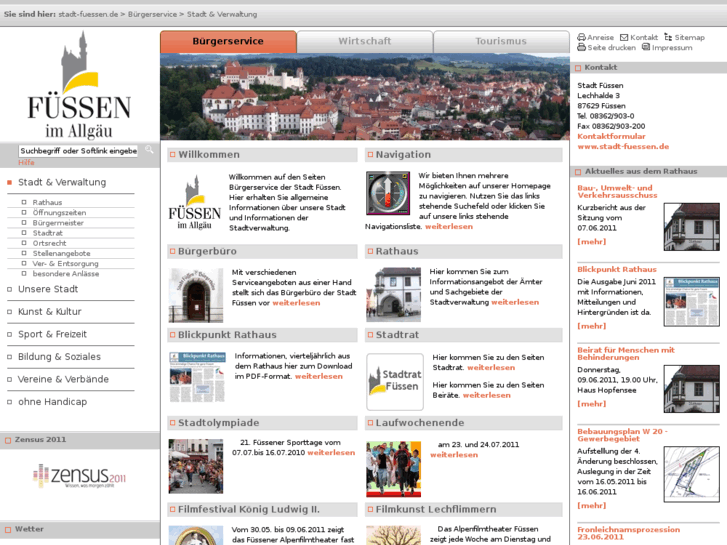Screen dimensions: 727x545
Task: Open weiterlesen link under Bürgerbüro
Action: tap(296, 302)
